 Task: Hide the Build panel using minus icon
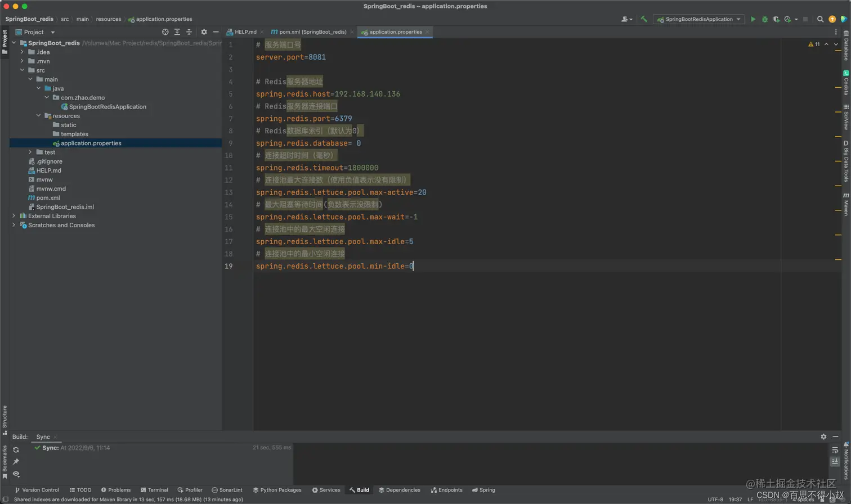(835, 436)
